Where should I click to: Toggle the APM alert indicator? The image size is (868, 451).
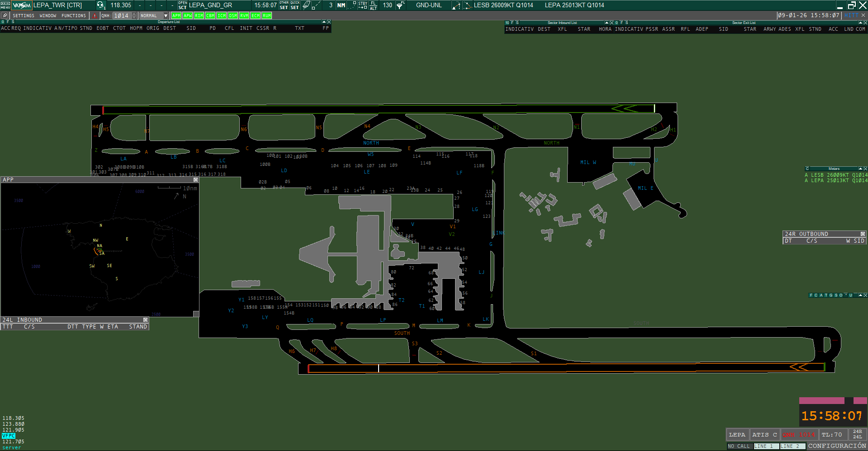coord(176,15)
